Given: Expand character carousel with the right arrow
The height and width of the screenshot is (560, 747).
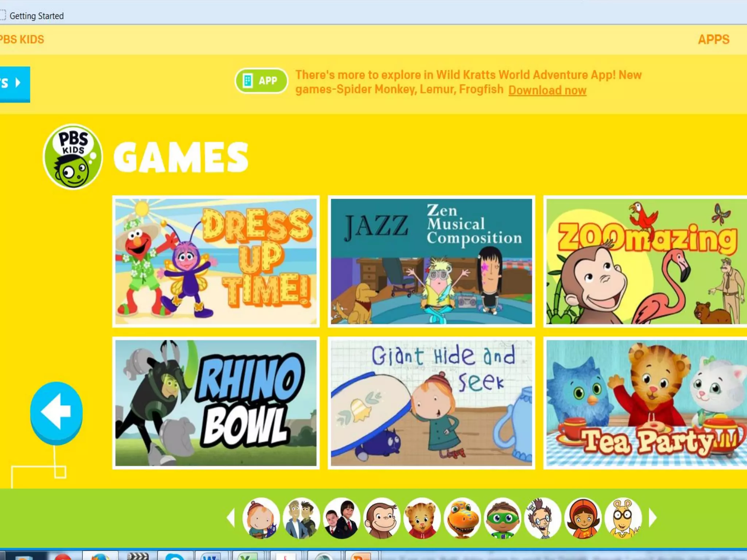Looking at the screenshot, I should pyautogui.click(x=653, y=518).
